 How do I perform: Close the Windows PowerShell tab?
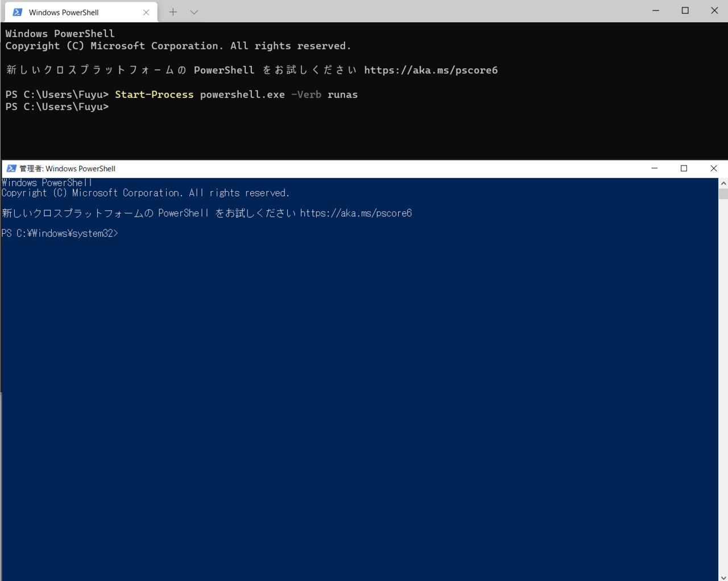(146, 12)
